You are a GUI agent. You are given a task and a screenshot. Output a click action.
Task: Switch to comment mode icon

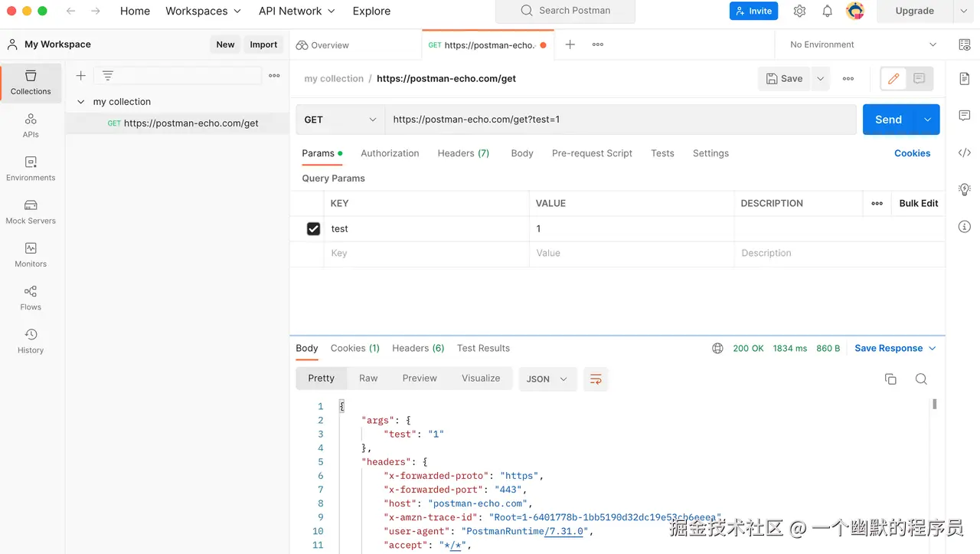[920, 78]
